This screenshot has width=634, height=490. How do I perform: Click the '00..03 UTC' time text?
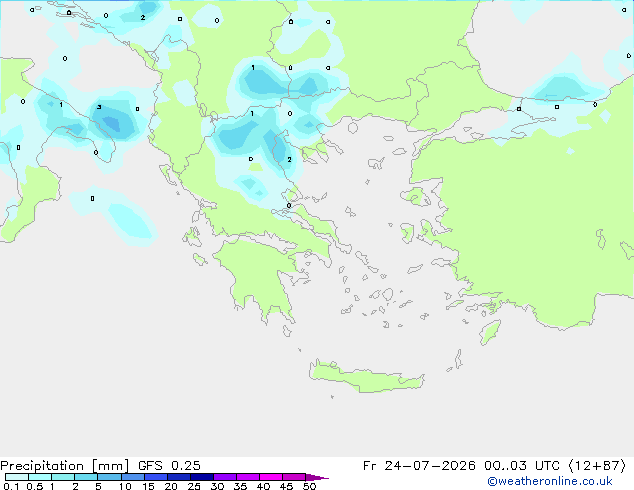pos(522,466)
